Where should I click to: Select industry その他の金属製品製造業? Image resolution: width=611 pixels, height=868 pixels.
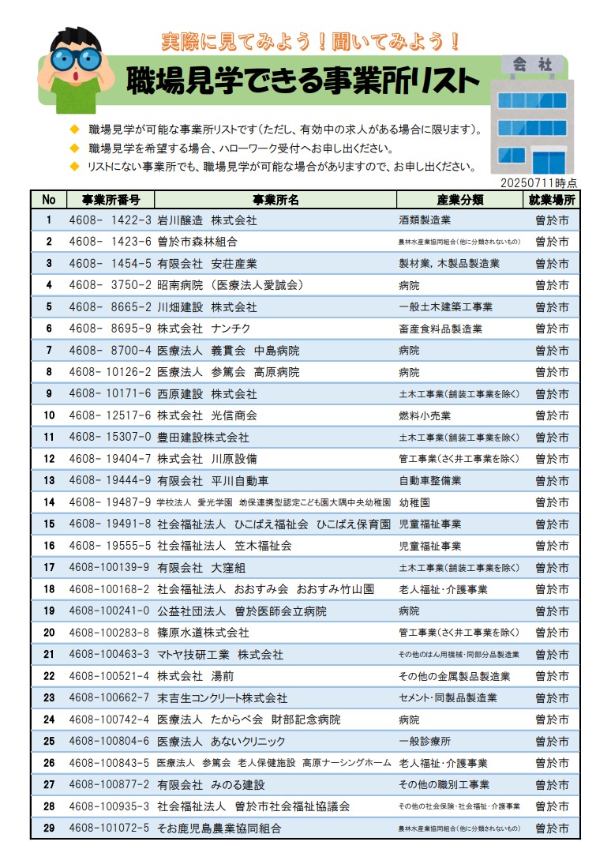pos(455,676)
